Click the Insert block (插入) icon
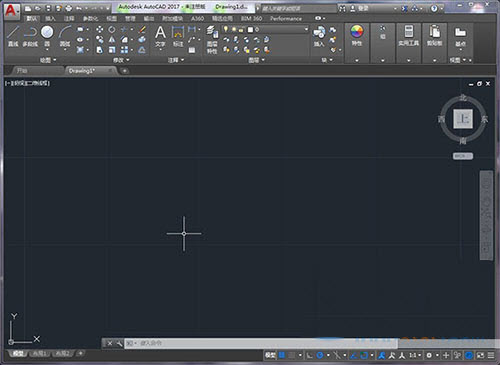Image resolution: width=500 pixels, height=365 pixels. [319, 36]
